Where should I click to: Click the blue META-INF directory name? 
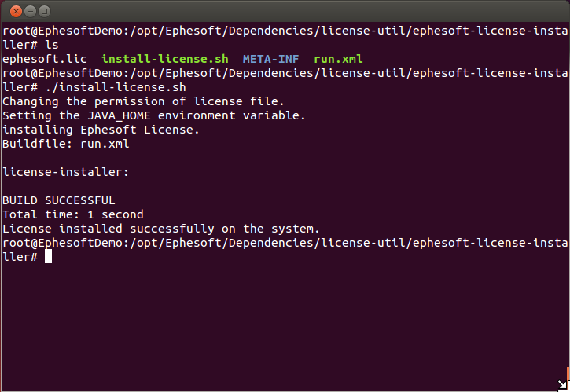point(270,59)
